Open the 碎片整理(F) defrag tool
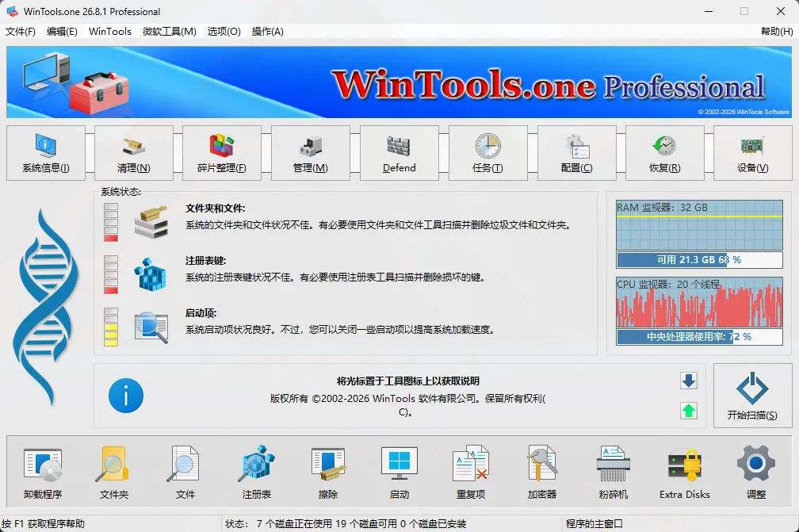 coord(222,153)
